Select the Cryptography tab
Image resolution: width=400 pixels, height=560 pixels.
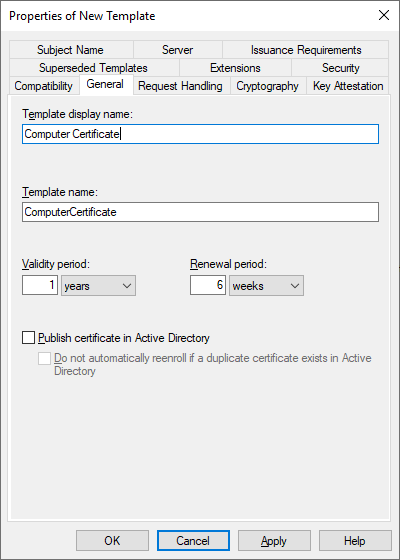pos(268,86)
